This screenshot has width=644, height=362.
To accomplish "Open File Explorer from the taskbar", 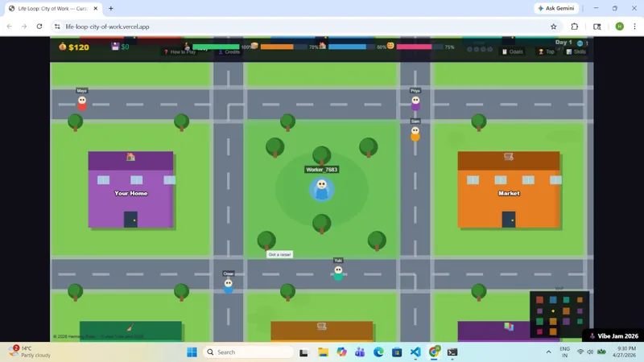I will pos(324,352).
